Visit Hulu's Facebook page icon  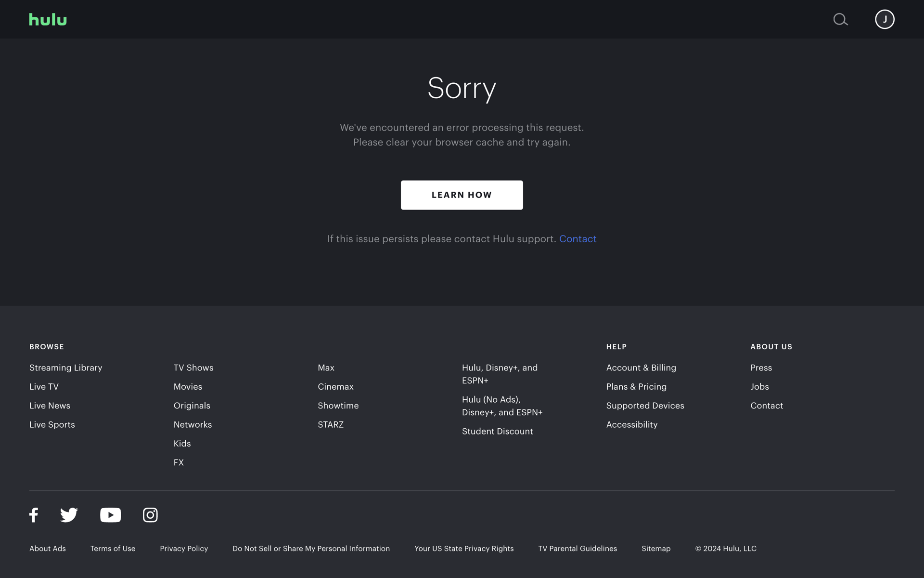click(34, 515)
